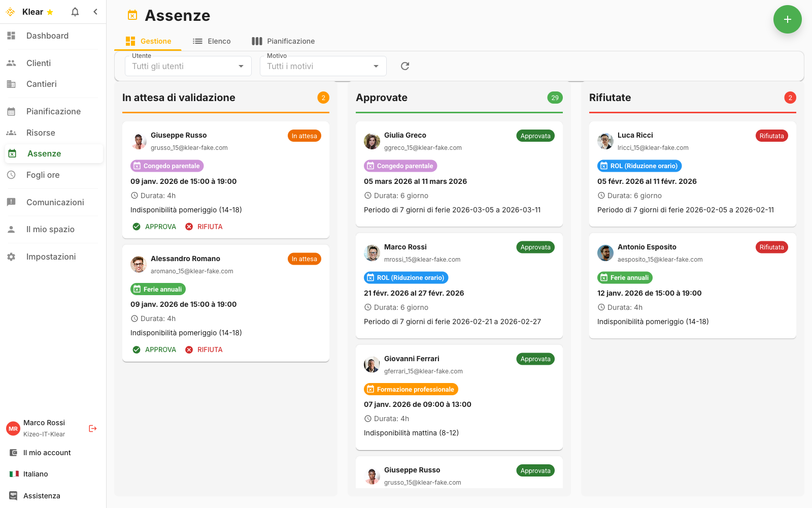Reject Alessandro Romano's absence request
The width and height of the screenshot is (812, 508).
tap(204, 350)
